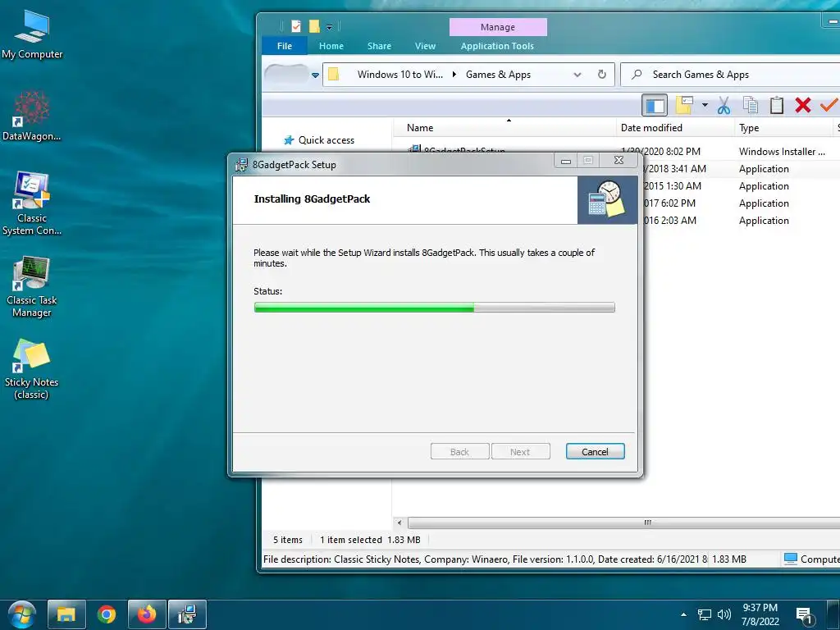
Task: Click the Cut scissors icon in Explorer
Action: 724,105
